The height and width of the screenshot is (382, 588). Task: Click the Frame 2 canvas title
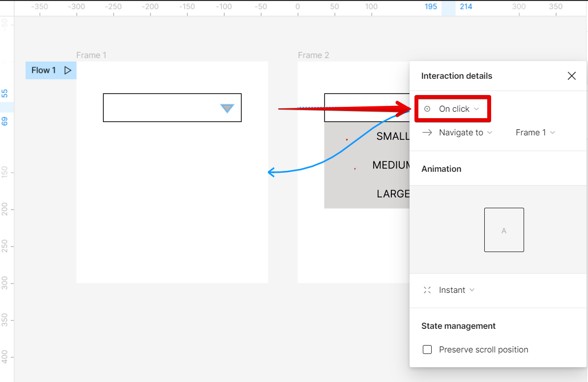[x=314, y=55]
